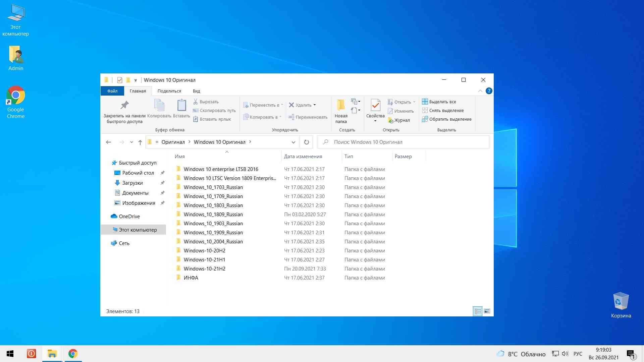Click the Свойства checkmark icon
The height and width of the screenshot is (362, 644).
tap(375, 105)
